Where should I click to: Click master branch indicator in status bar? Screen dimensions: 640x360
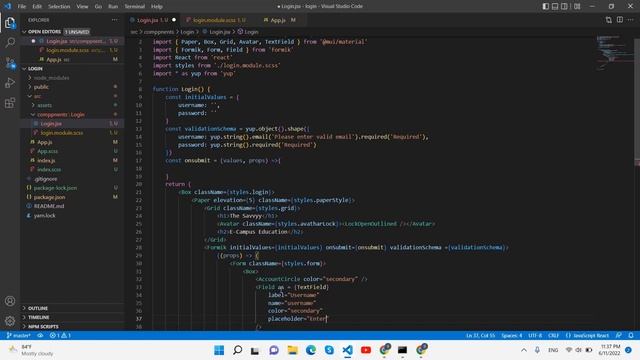coord(18,336)
